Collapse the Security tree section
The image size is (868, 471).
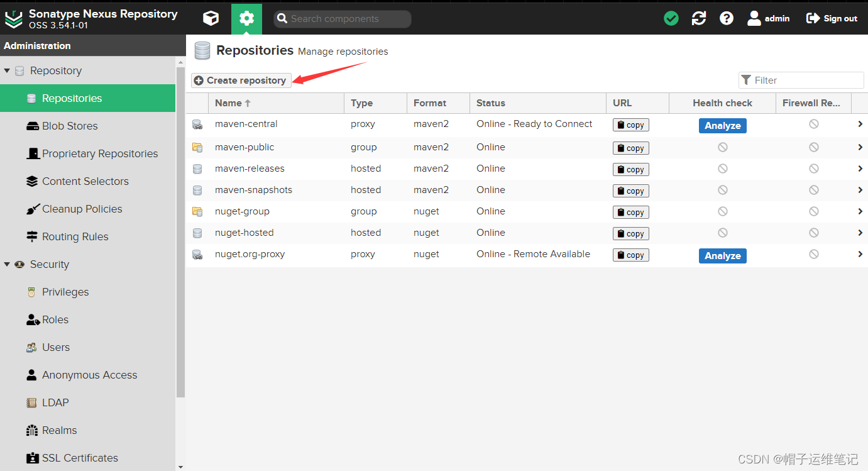tap(7, 264)
